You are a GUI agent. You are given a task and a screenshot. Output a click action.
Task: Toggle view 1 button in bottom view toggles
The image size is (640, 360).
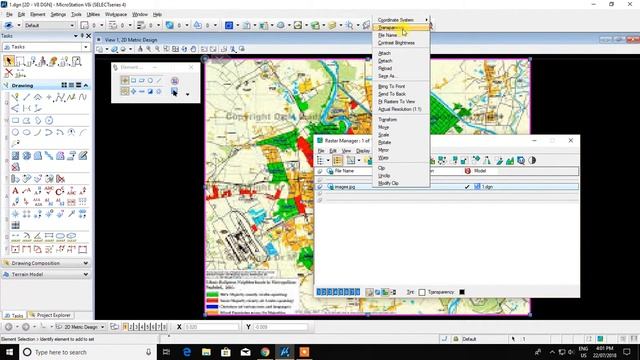[x=126, y=327]
